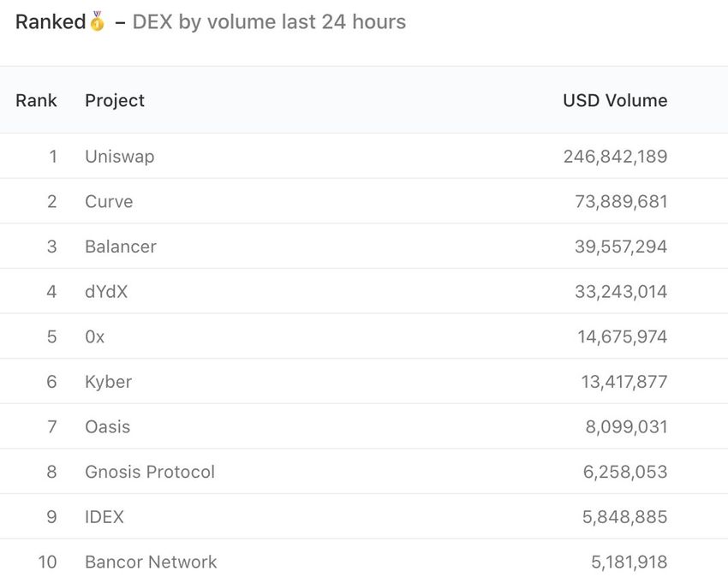Open the Uniswap project row

point(119,157)
